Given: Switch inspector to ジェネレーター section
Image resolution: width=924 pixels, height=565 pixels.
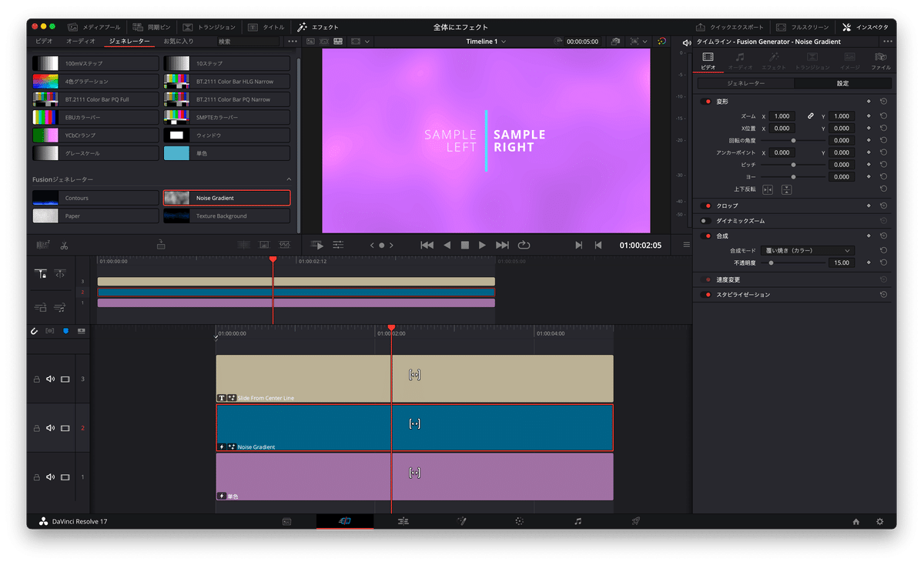Looking at the screenshot, I should point(745,83).
